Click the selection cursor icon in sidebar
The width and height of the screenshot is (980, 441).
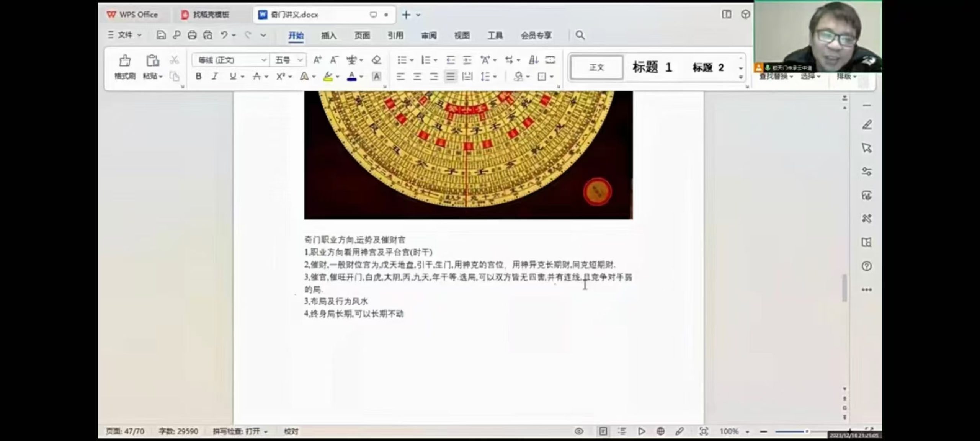click(867, 148)
